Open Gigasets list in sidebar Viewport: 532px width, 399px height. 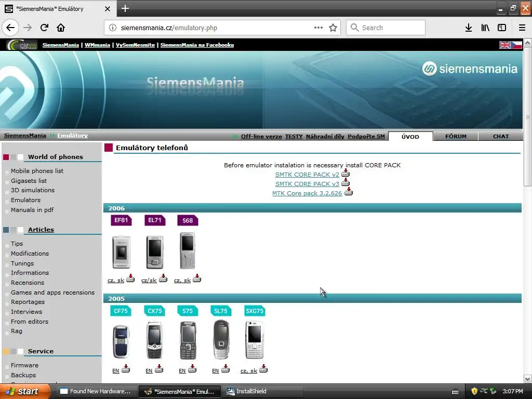click(29, 181)
